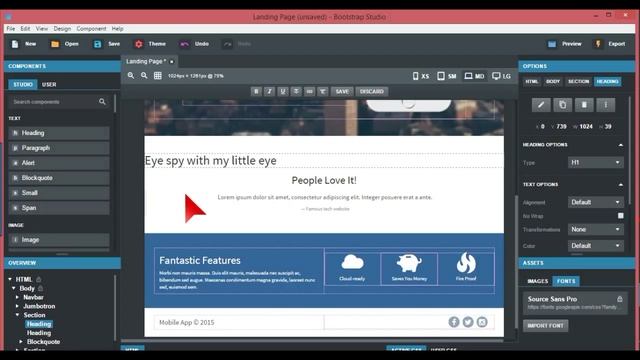This screenshot has height=360, width=640.
Task: Switch to LG desktop viewport
Action: click(501, 76)
